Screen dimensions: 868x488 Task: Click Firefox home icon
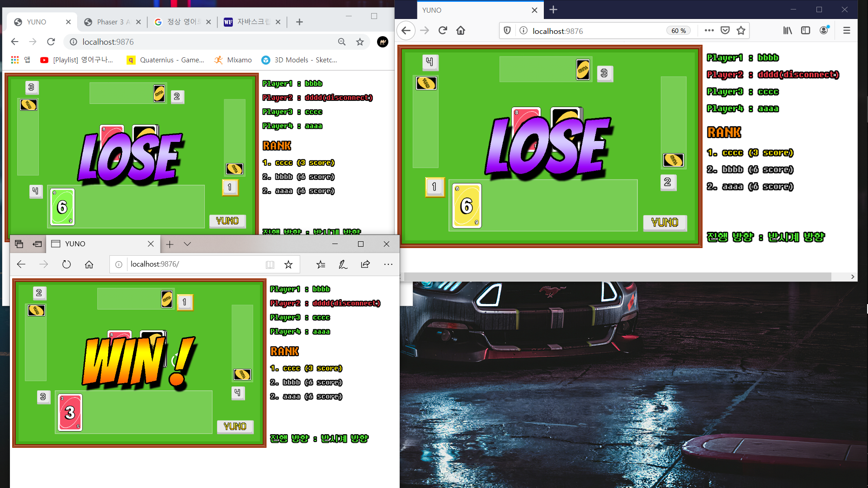pos(461,31)
